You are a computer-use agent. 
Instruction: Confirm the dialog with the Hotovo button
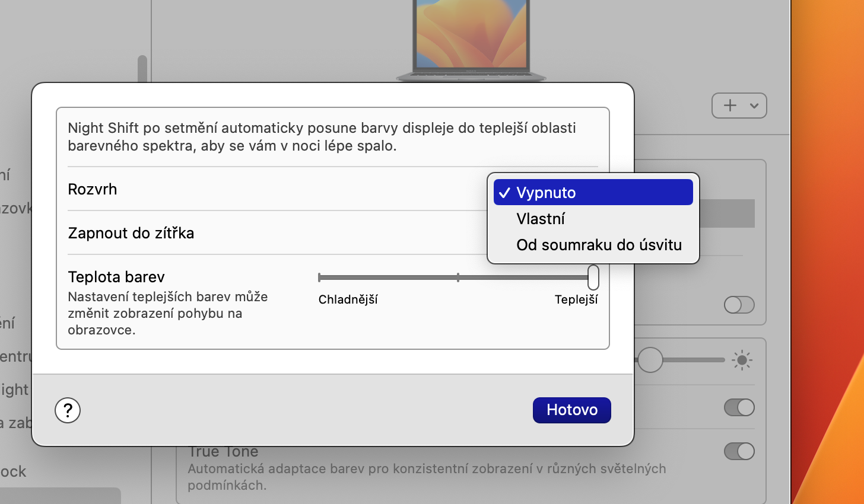click(571, 410)
